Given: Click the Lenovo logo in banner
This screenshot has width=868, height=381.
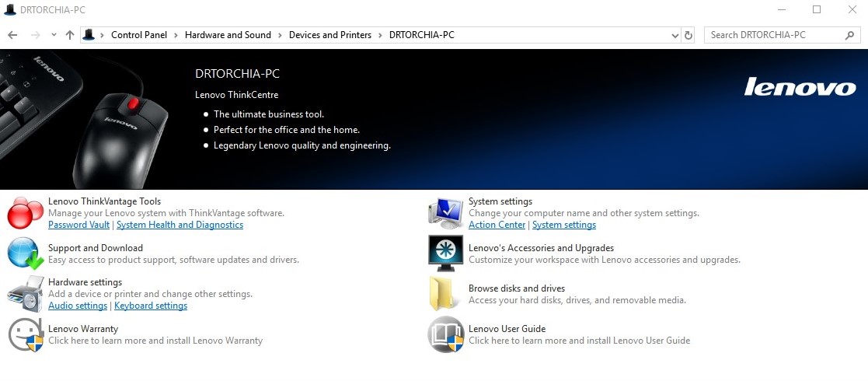Looking at the screenshot, I should (x=800, y=87).
